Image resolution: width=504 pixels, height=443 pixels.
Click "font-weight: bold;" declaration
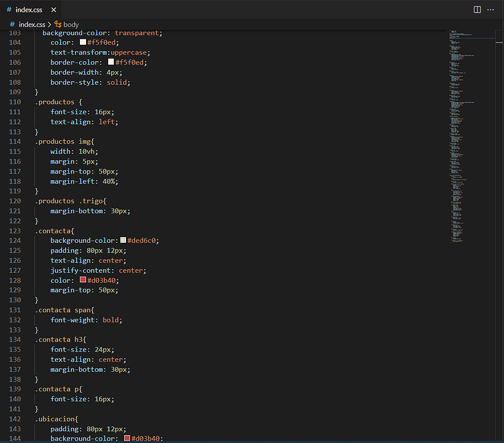pos(87,320)
